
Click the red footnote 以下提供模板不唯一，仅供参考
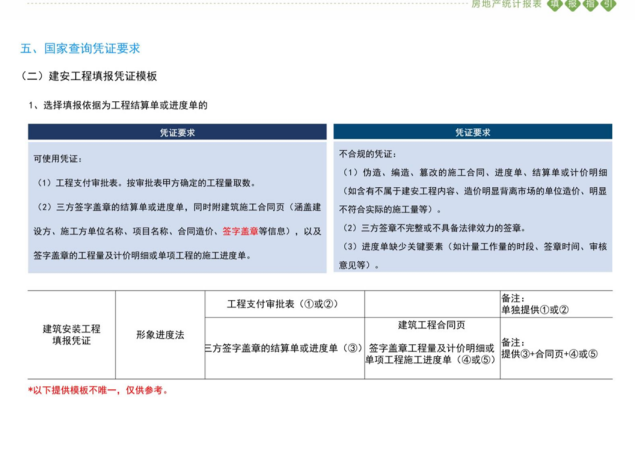(x=98, y=390)
